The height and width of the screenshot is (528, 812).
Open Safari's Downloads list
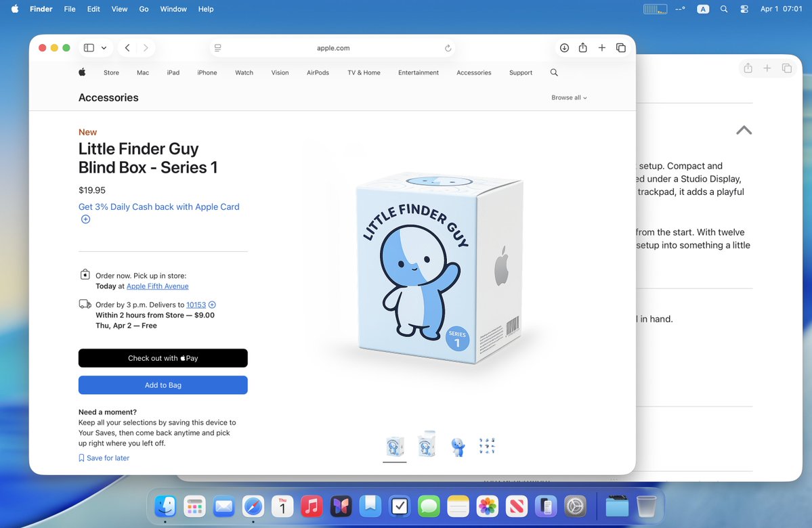(564, 47)
